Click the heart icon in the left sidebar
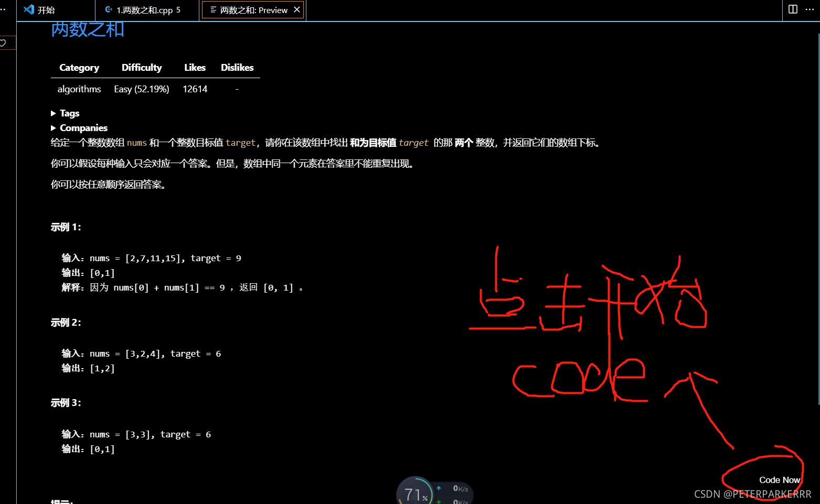820x504 pixels. pos(3,43)
